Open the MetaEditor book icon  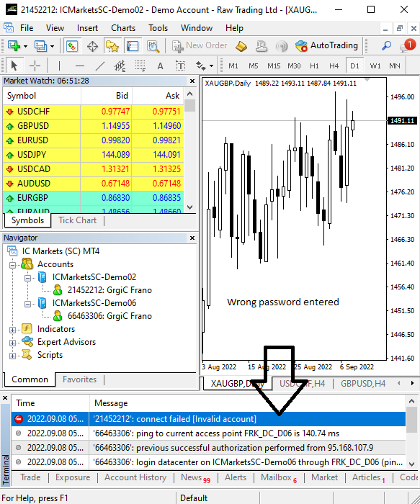click(x=241, y=46)
